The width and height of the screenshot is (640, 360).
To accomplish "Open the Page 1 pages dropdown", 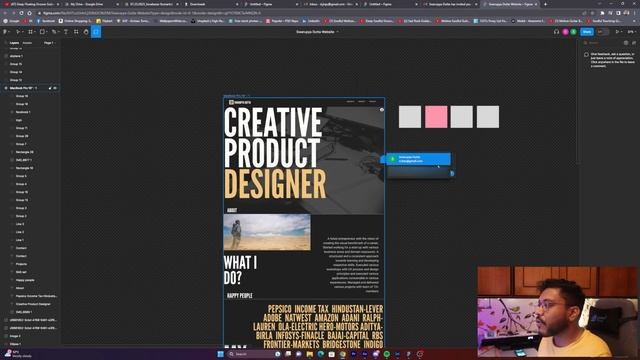I will (x=49, y=43).
